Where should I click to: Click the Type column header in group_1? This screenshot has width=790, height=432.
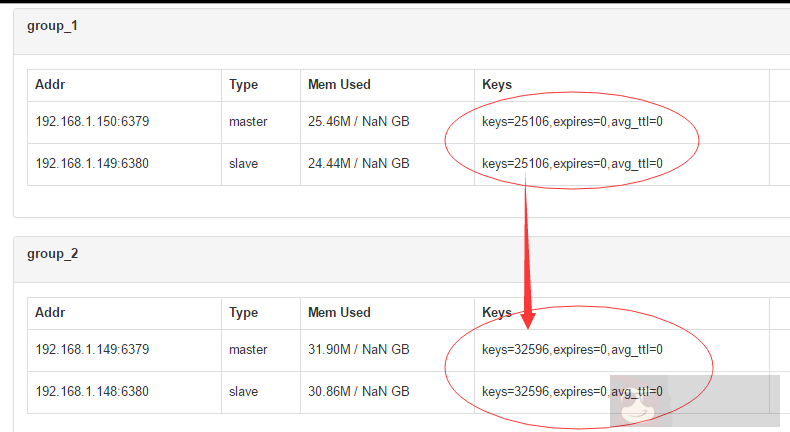point(244,85)
